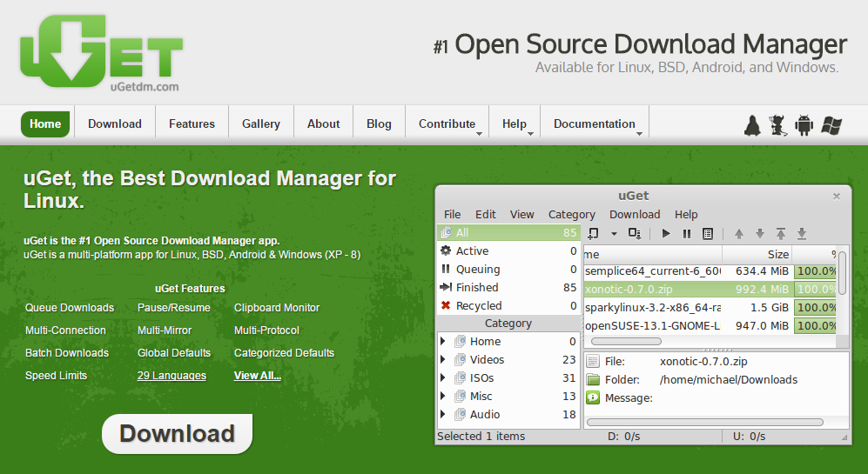Click the progress bar of xonotic-0.7.0.zip
Screen dimensions: 868x474
click(x=816, y=289)
